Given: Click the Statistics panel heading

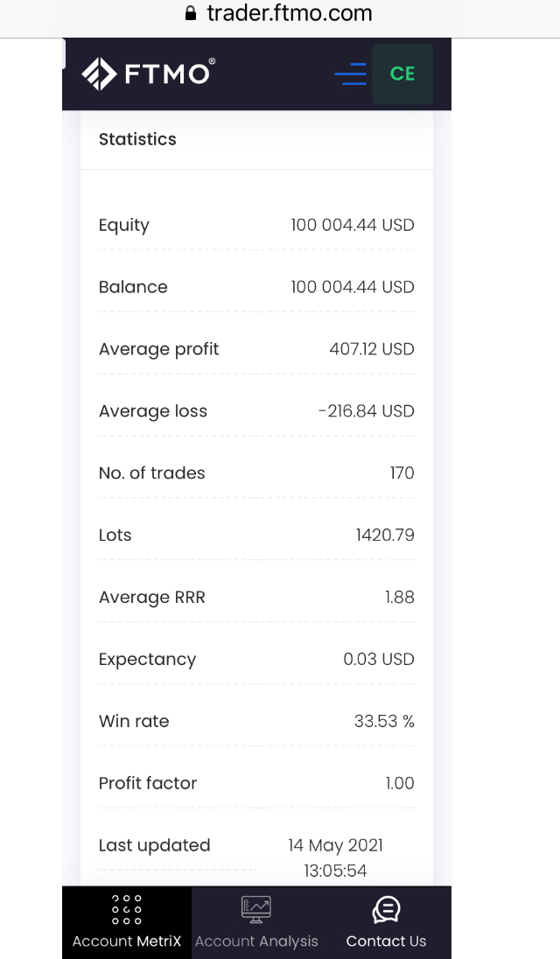Looking at the screenshot, I should point(137,139).
